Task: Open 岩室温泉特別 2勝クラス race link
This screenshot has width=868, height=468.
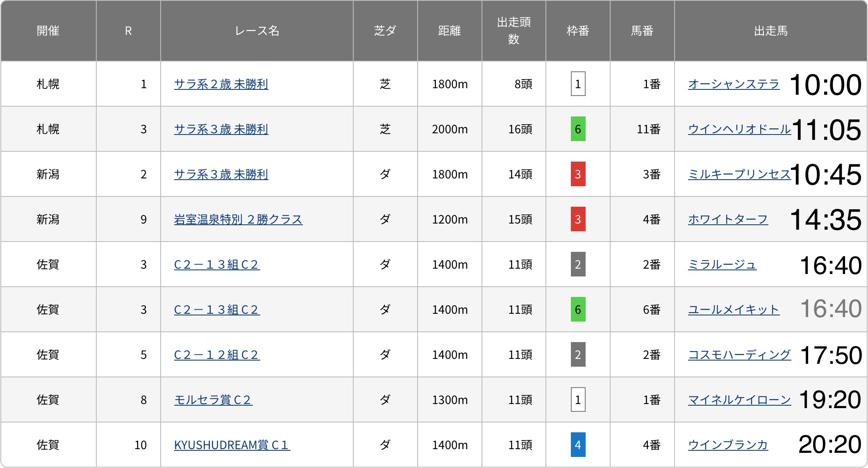Action: (x=238, y=219)
